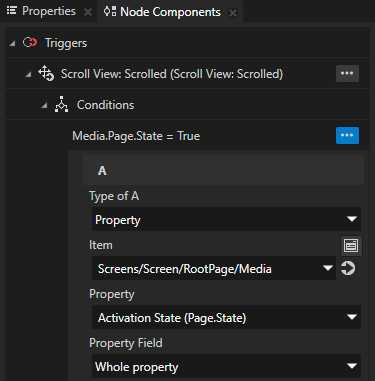This screenshot has width=375, height=381.
Task: Click the Triggers magnet icon
Action: coord(30,43)
